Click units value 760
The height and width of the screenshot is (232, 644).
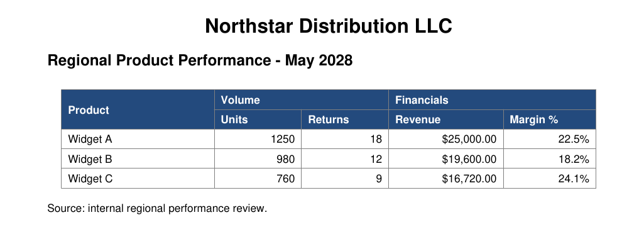pos(286,179)
